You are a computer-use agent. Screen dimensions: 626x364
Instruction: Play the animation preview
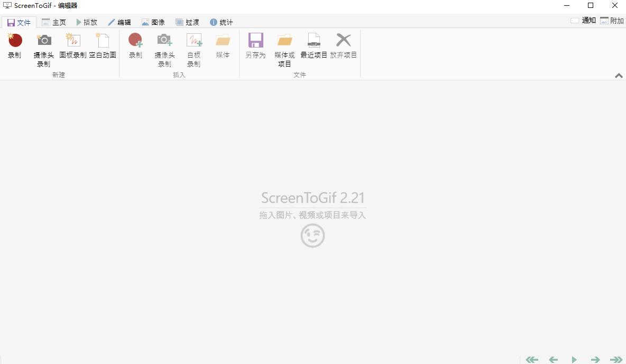[x=574, y=360]
